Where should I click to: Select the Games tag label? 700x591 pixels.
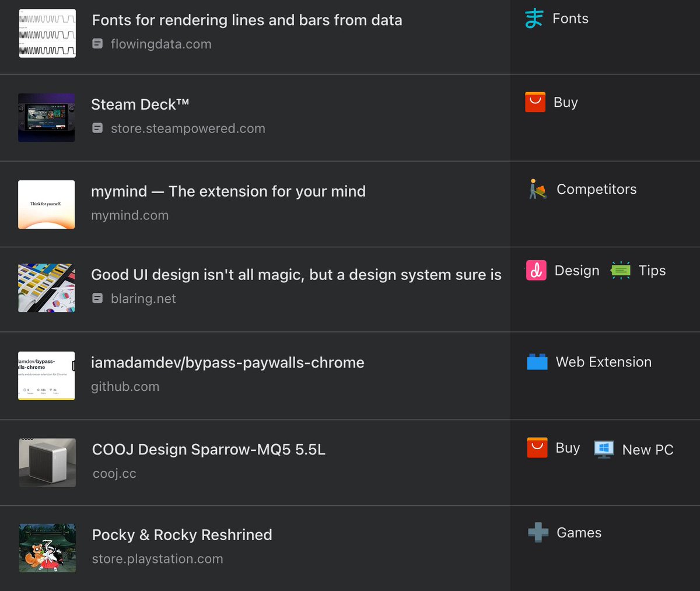pos(579,533)
